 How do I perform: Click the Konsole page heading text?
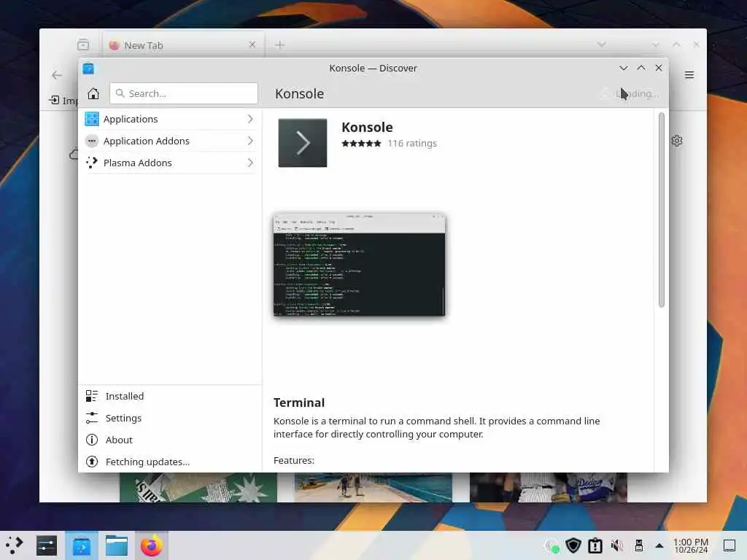tap(299, 94)
